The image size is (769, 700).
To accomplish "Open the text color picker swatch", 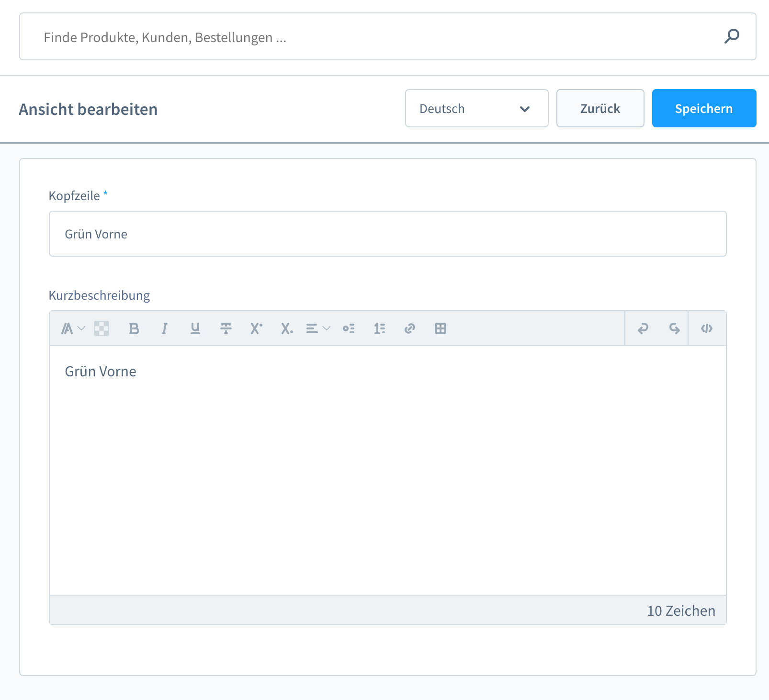I will [102, 328].
